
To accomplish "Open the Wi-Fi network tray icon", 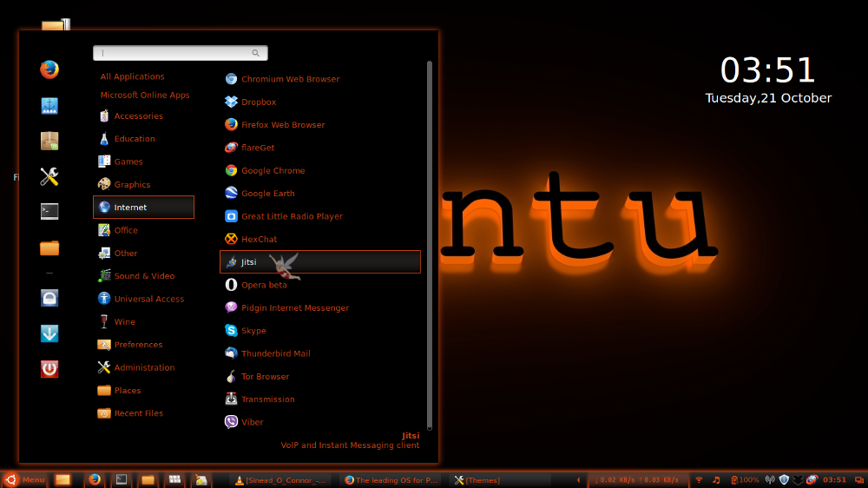I will pos(699,480).
